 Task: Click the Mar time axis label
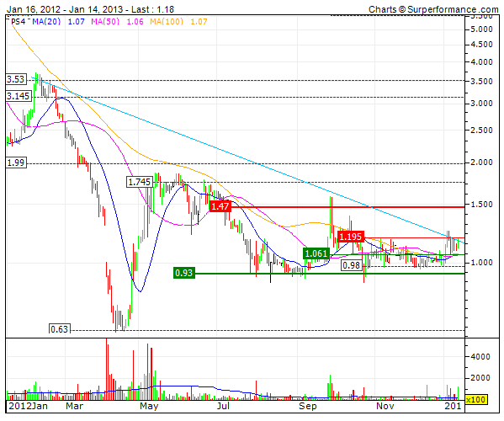74,406
